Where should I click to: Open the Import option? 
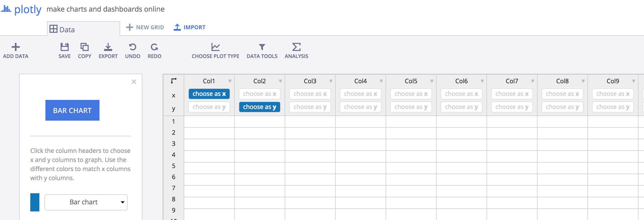(x=190, y=27)
